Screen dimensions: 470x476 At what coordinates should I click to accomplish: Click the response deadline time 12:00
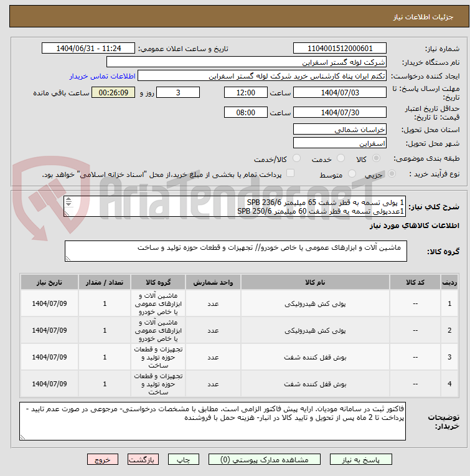pos(246,93)
